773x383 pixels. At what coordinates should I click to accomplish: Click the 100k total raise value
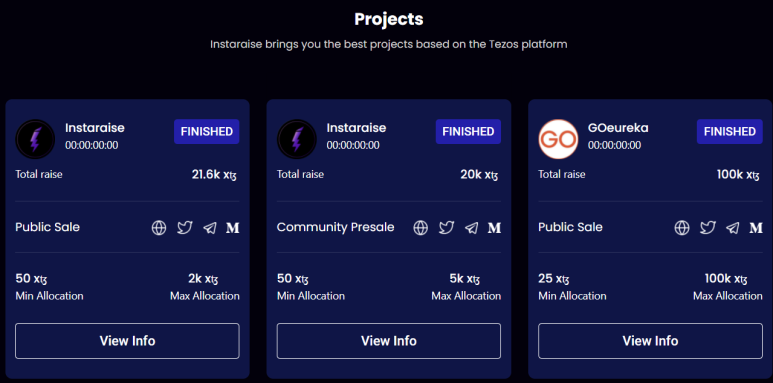[x=738, y=174]
